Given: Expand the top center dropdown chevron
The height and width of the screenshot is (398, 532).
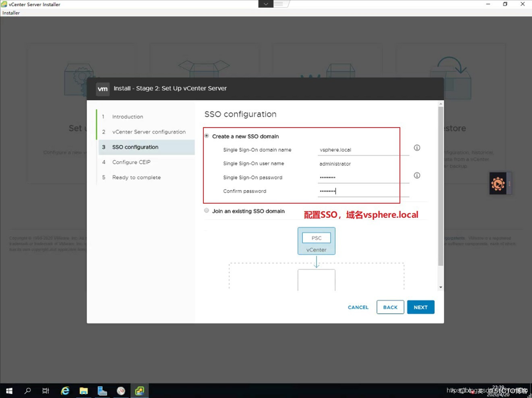Looking at the screenshot, I should 266,4.
